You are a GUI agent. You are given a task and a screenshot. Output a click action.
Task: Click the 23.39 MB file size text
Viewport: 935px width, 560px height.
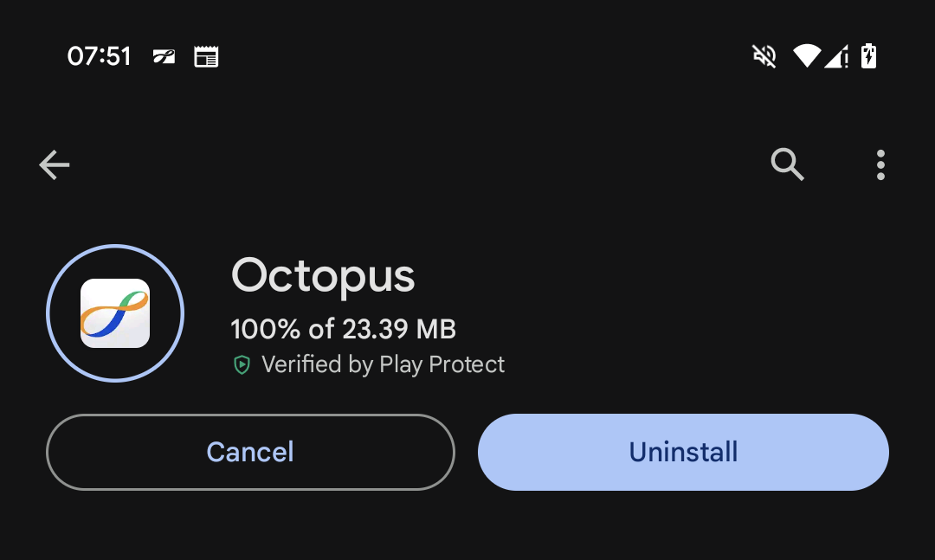[399, 329]
